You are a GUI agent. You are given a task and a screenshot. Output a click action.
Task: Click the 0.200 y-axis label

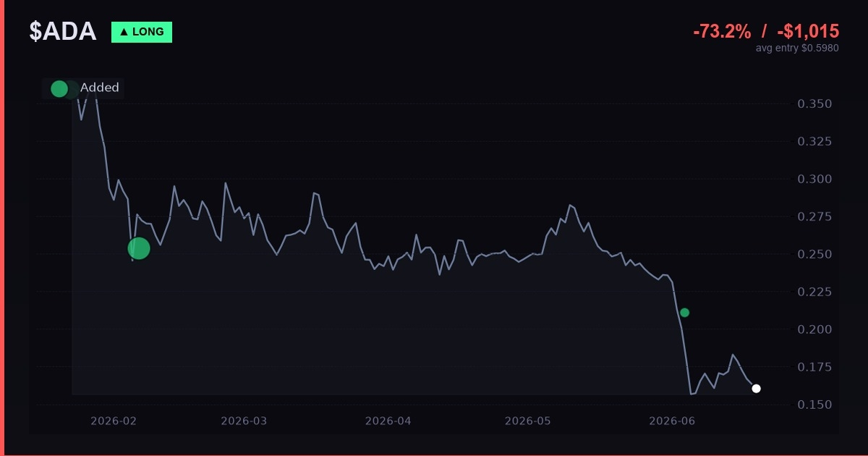point(814,329)
